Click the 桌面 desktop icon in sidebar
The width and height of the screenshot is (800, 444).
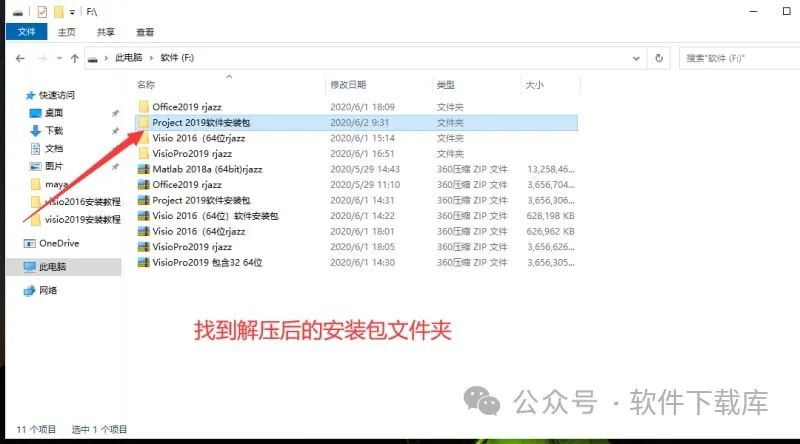coord(35,113)
